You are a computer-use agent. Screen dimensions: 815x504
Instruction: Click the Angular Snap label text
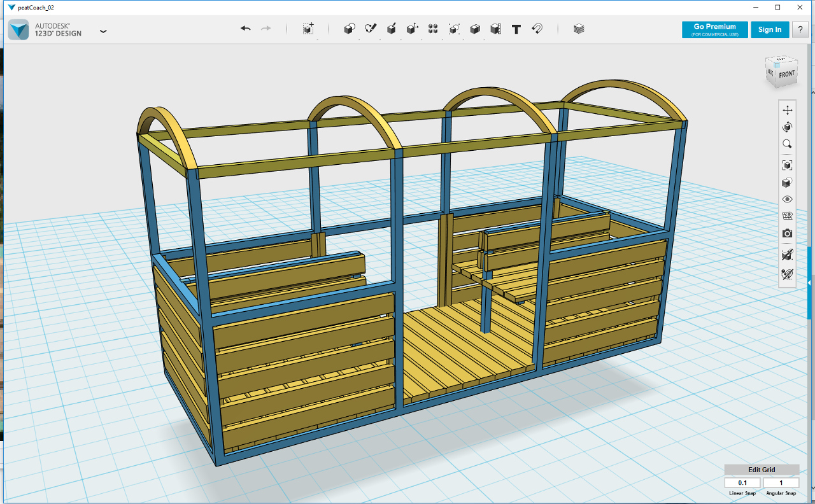(781, 493)
